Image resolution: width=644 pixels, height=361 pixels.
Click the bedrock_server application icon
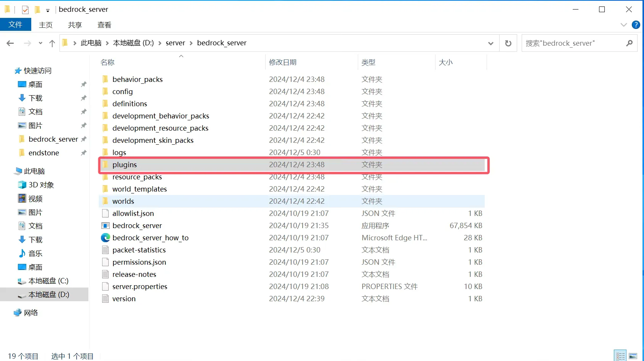106,226
